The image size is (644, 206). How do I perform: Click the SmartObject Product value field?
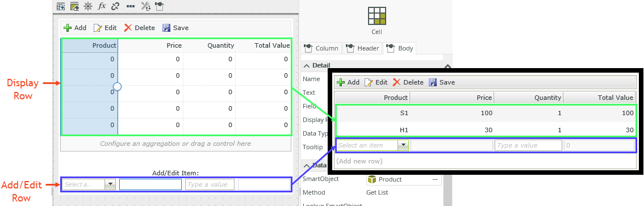point(398,179)
